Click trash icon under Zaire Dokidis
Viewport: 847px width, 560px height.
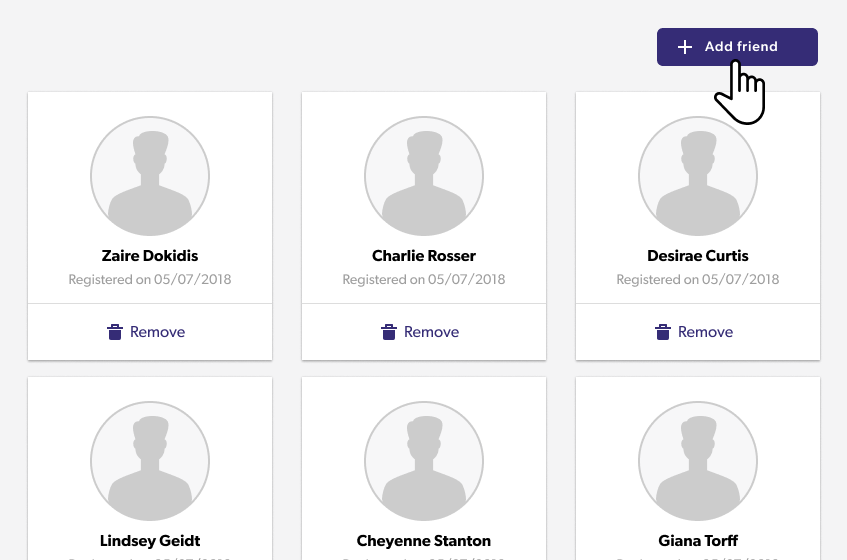115,332
